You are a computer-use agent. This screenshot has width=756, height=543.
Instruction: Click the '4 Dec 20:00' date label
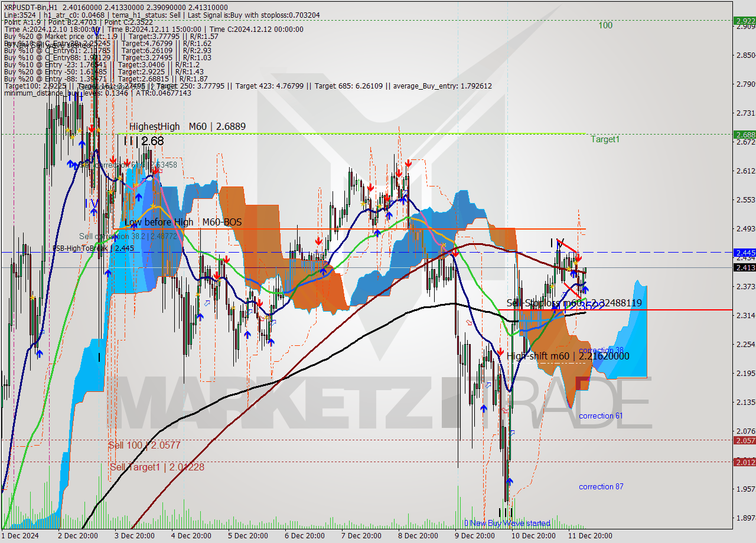pyautogui.click(x=191, y=536)
